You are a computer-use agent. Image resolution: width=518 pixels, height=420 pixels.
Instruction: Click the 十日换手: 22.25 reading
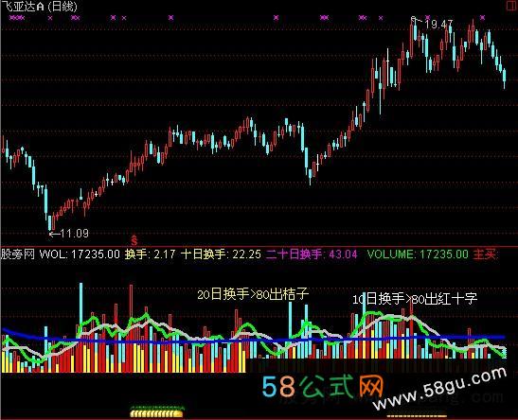click(x=222, y=254)
